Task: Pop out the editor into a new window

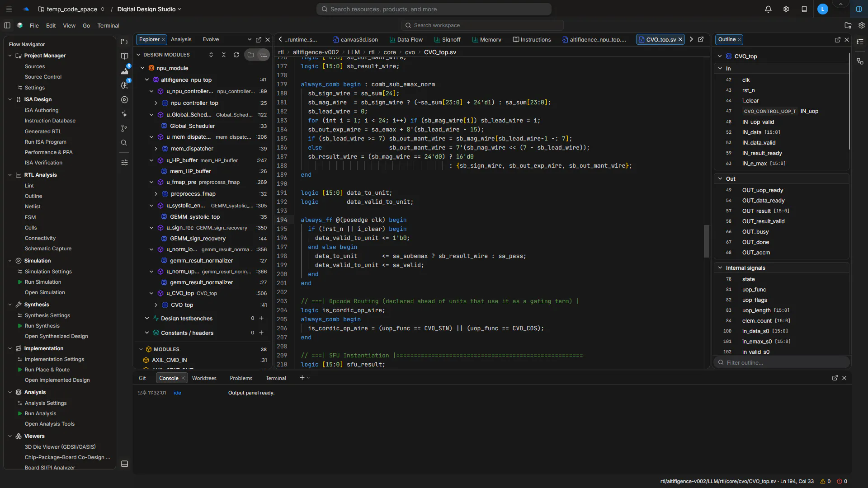Action: (701, 39)
